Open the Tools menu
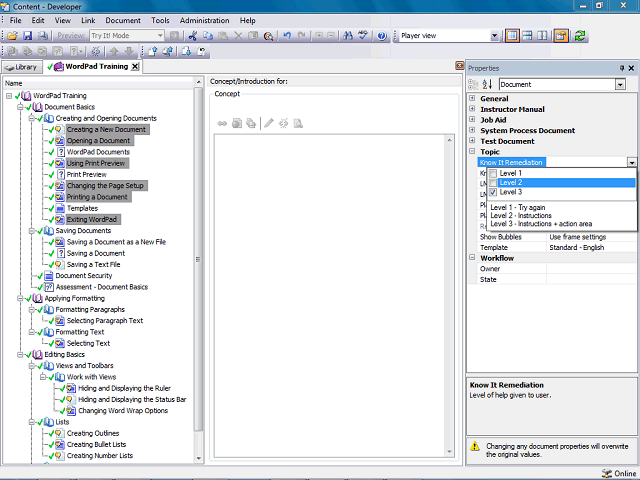This screenshot has width=640, height=480. tap(160, 20)
